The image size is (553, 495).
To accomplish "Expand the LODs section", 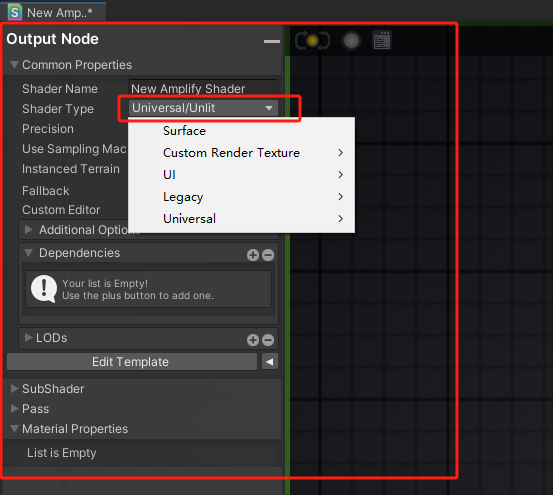I will click(x=29, y=337).
